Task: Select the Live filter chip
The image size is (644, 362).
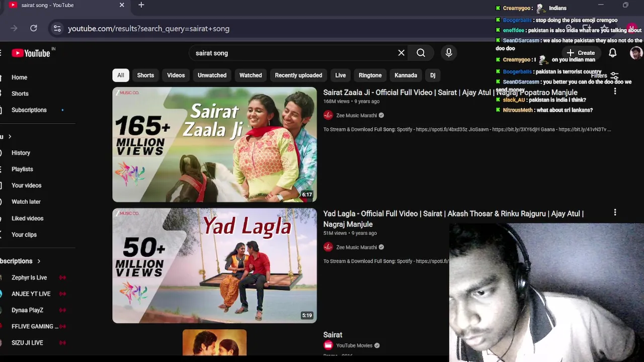Action: point(341,75)
